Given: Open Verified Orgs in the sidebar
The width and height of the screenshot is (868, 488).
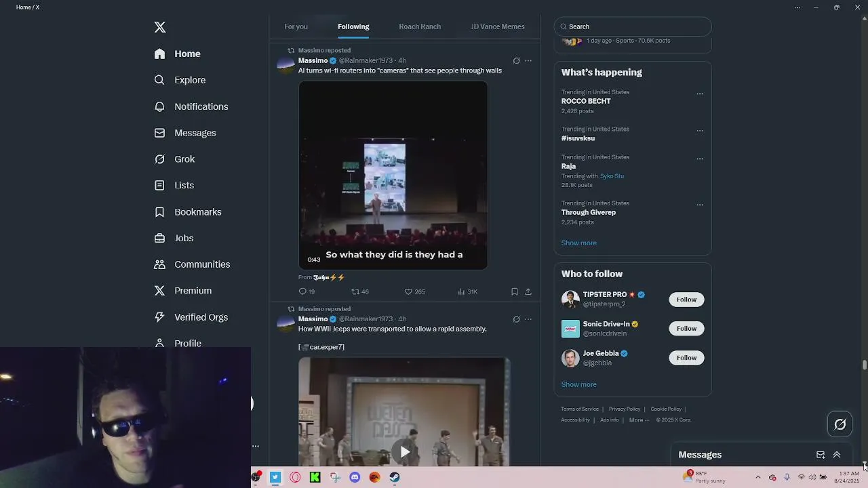Looking at the screenshot, I should [x=191, y=317].
